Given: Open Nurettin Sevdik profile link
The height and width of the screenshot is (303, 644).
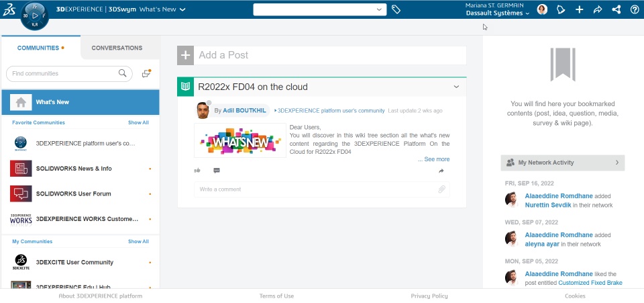Looking at the screenshot, I should coord(548,205).
